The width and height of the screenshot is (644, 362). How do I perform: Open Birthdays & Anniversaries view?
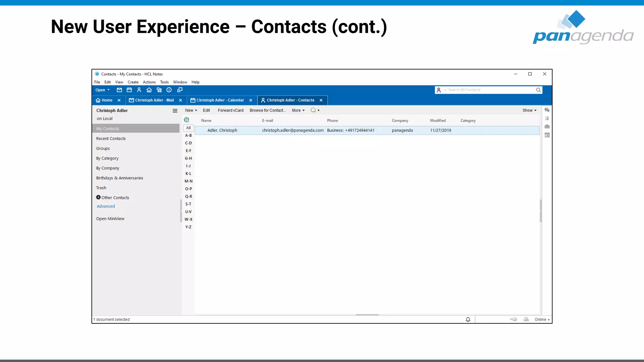(119, 178)
